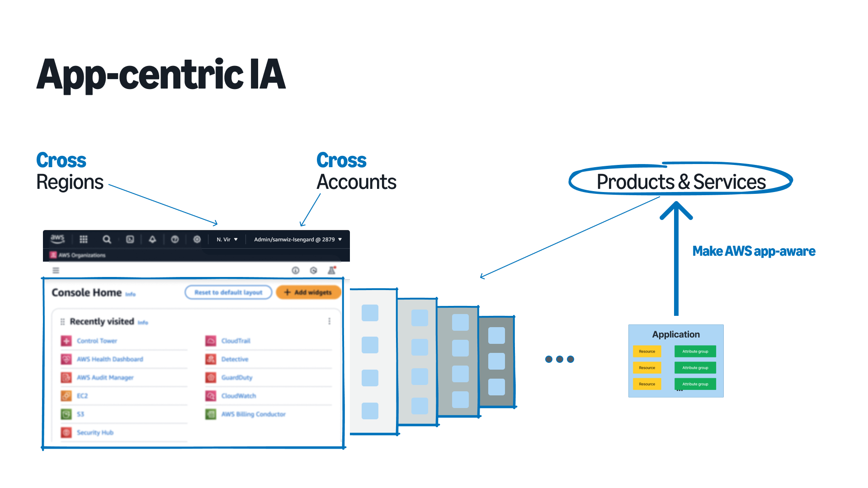Click the AWS Billing Conductor service icon
This screenshot has height=488, width=868.
tap(211, 414)
